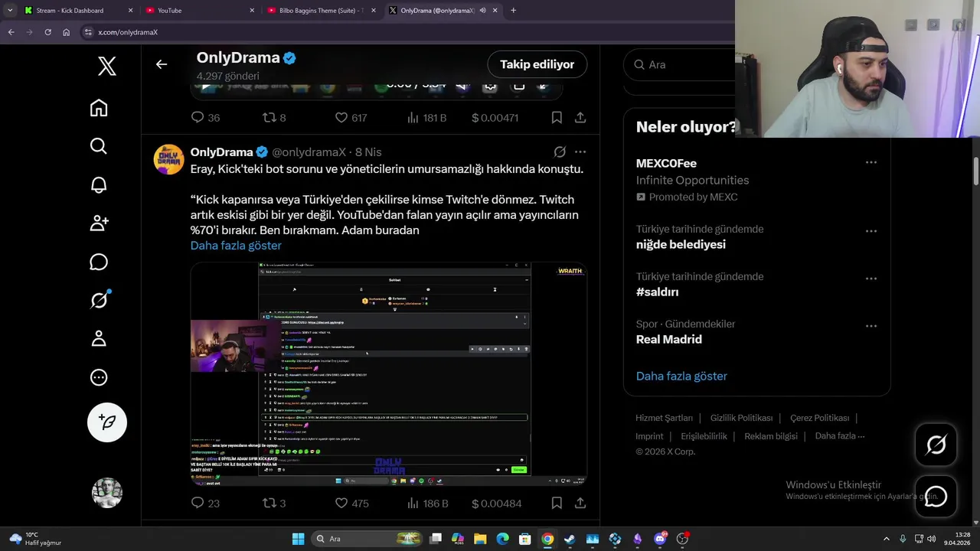
Task: Click the $0.00484 earnings indicator
Action: coord(496,504)
